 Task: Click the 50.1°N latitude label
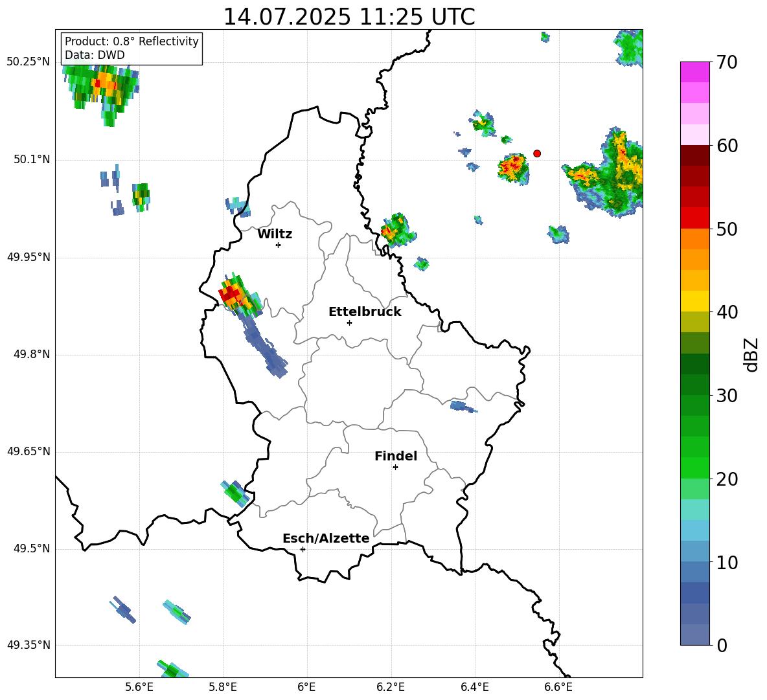pyautogui.click(x=32, y=160)
